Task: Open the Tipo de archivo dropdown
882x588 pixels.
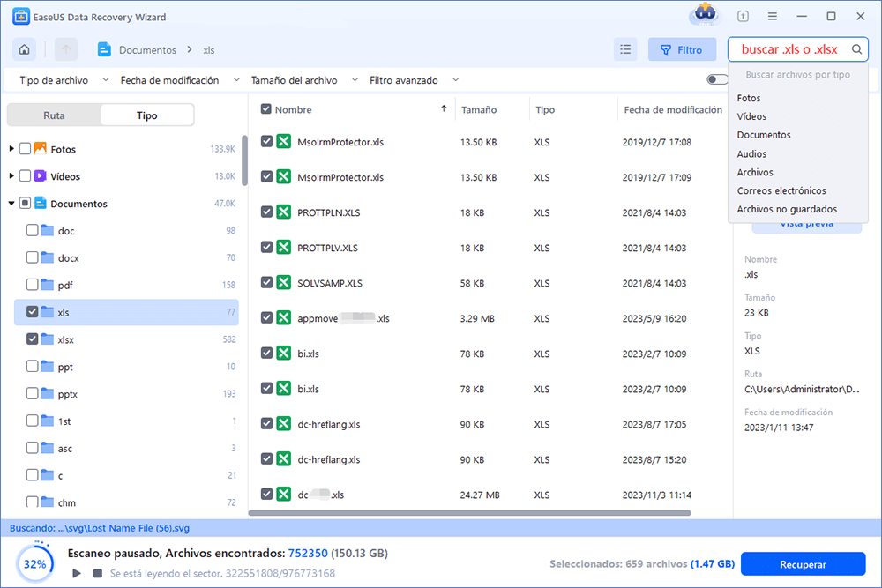Action: pos(64,80)
